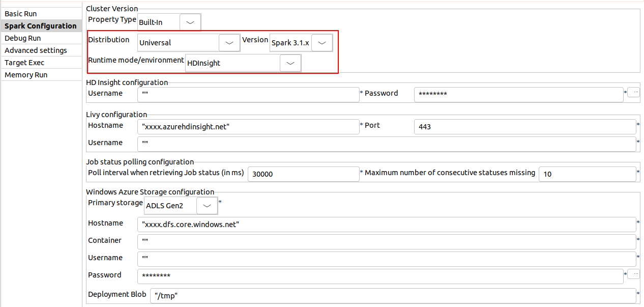The height and width of the screenshot is (307, 644).
Task: Select Spark Configuration in the sidebar
Action: point(41,26)
